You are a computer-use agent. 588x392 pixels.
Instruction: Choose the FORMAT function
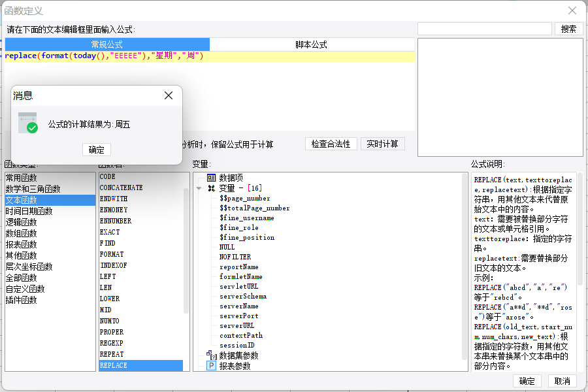pyautogui.click(x=141, y=254)
